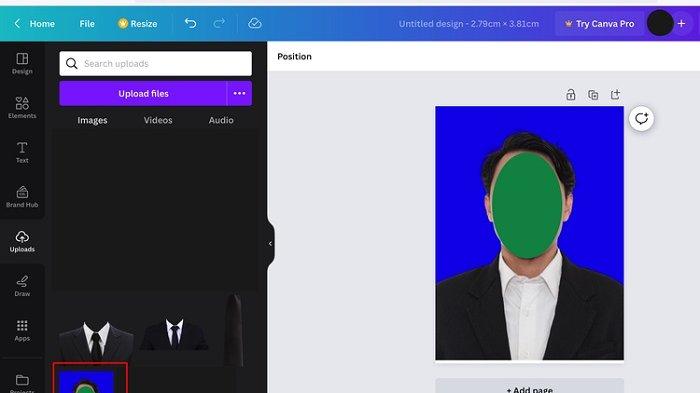Open the Design sidebar panel
The image size is (700, 393).
[x=22, y=64]
